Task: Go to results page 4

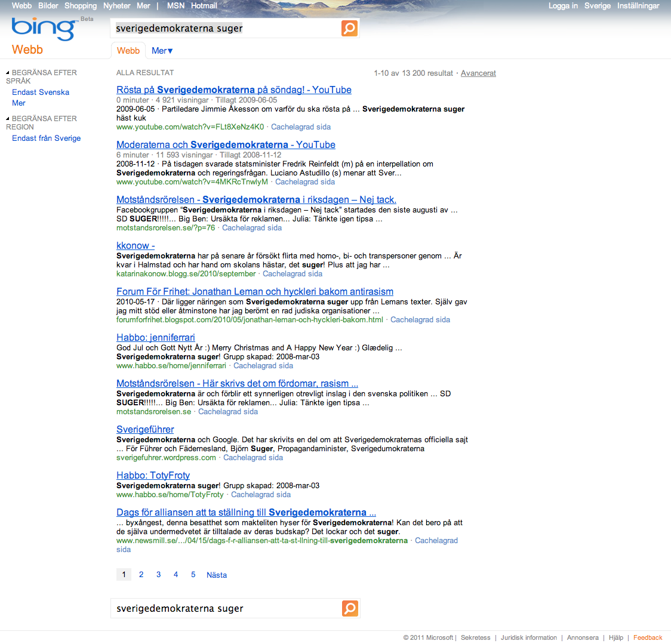Action: coord(176,575)
